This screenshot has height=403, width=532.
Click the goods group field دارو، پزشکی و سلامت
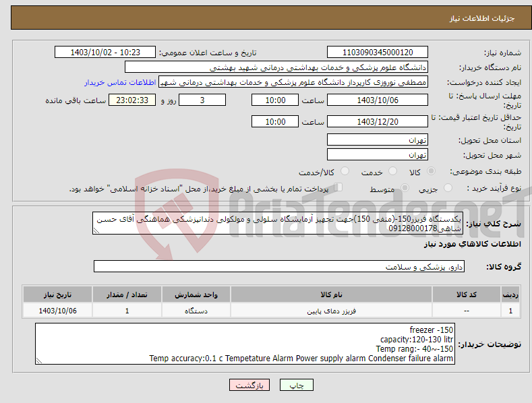pyautogui.click(x=279, y=266)
